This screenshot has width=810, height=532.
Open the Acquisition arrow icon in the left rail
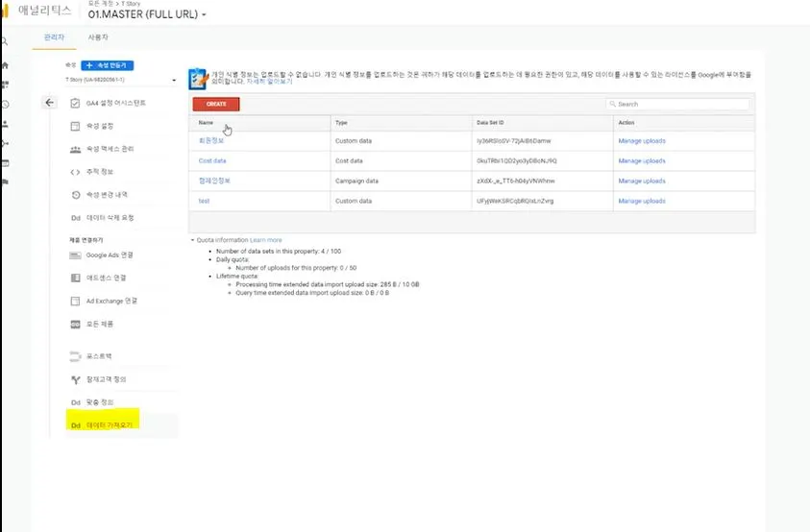pyautogui.click(x=5, y=144)
